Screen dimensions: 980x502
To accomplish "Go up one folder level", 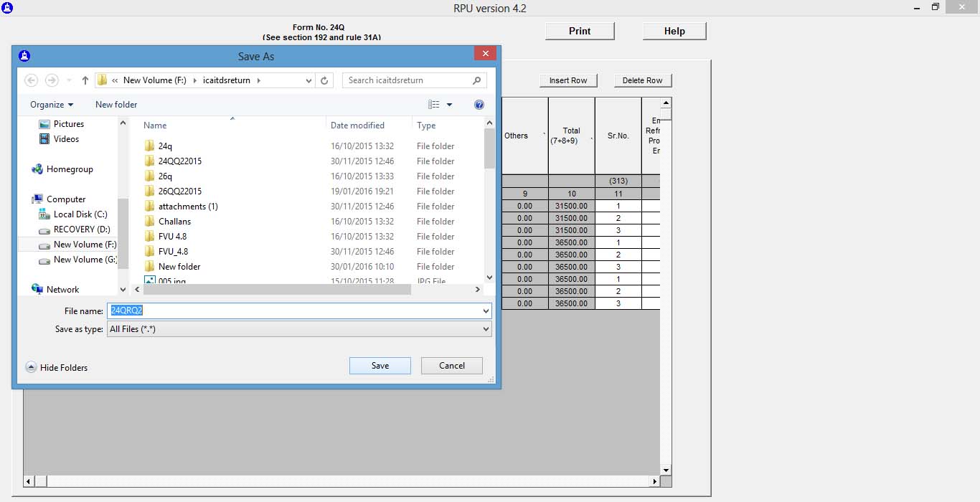I will point(85,80).
